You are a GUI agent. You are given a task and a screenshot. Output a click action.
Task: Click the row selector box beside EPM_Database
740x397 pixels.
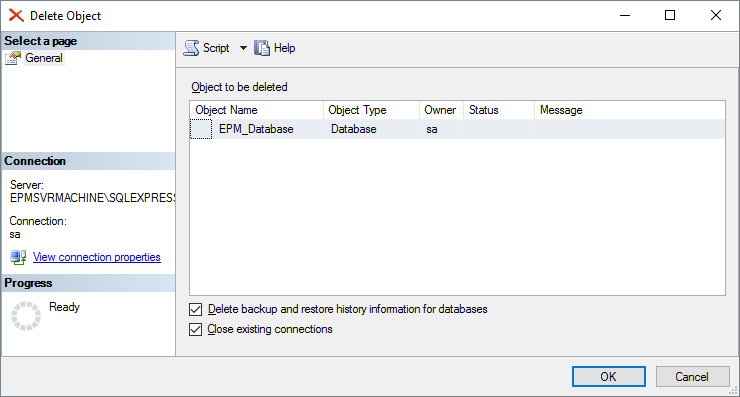(201, 129)
